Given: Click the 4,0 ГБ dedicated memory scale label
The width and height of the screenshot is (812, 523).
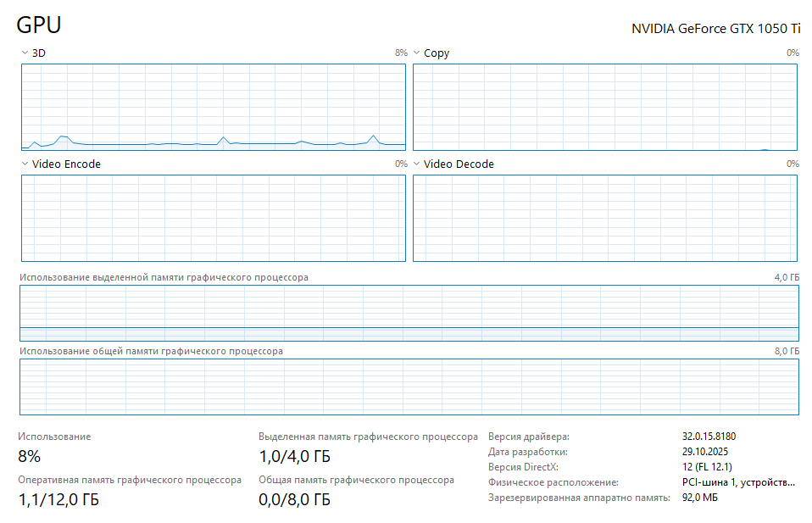Looking at the screenshot, I should coord(787,277).
